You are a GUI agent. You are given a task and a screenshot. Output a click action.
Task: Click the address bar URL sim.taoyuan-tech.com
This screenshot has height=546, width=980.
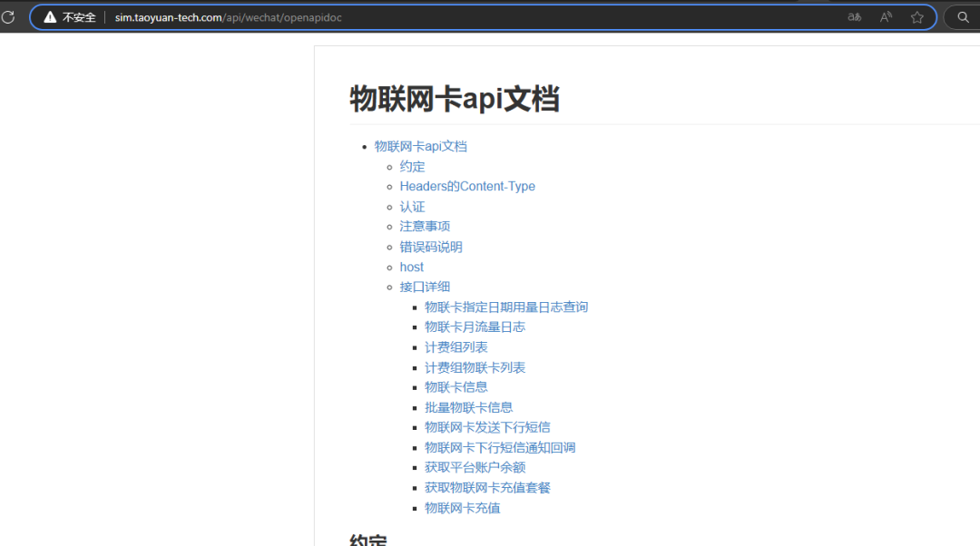pos(228,17)
